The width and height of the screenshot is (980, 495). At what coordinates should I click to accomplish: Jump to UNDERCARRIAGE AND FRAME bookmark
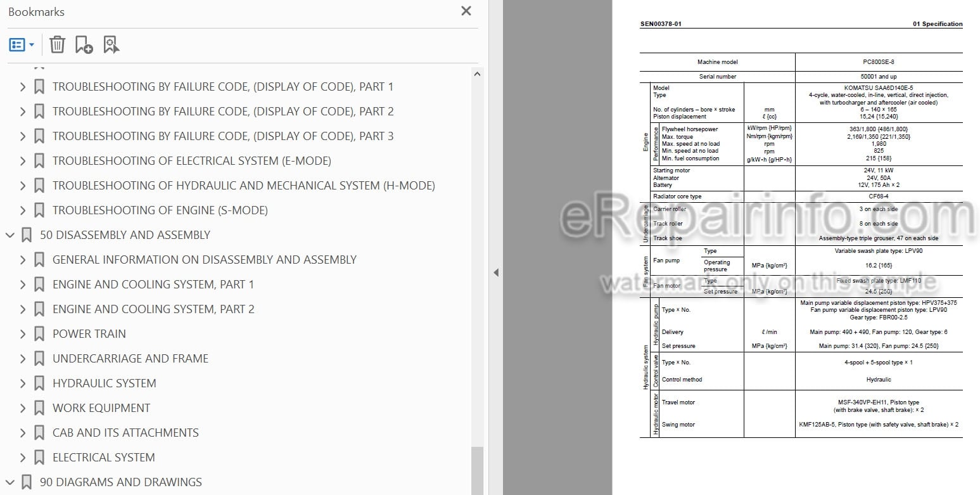coord(130,359)
